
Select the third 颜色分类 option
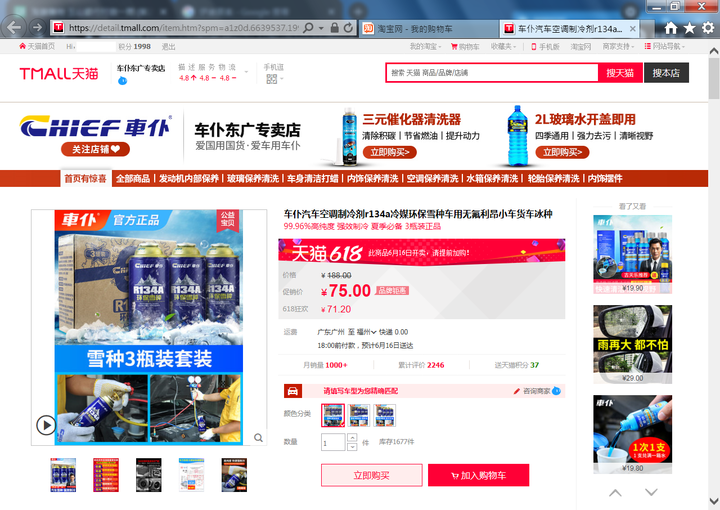(x=385, y=415)
